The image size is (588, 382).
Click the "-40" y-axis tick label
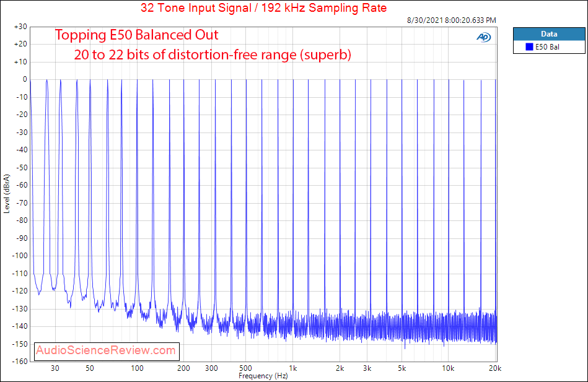[x=21, y=150]
